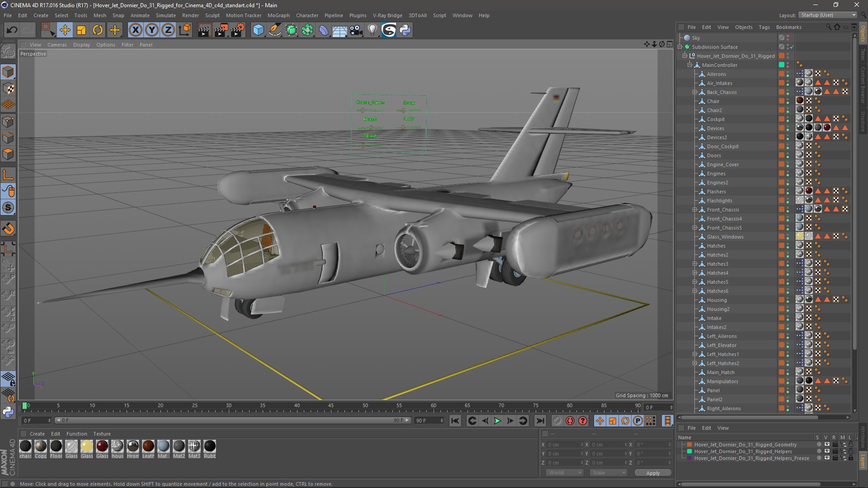Screen dimensions: 868x488
Task: Open the Timeline window icon
Action: pyautogui.click(x=668, y=421)
